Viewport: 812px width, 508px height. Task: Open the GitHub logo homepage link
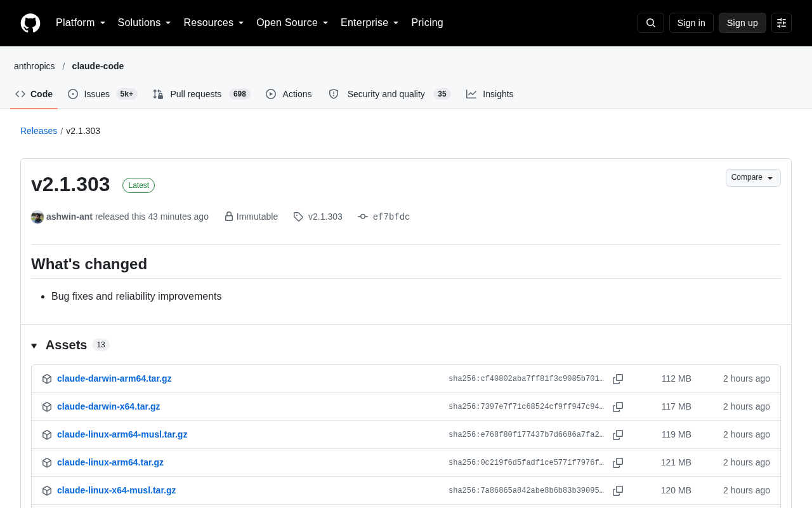30,23
